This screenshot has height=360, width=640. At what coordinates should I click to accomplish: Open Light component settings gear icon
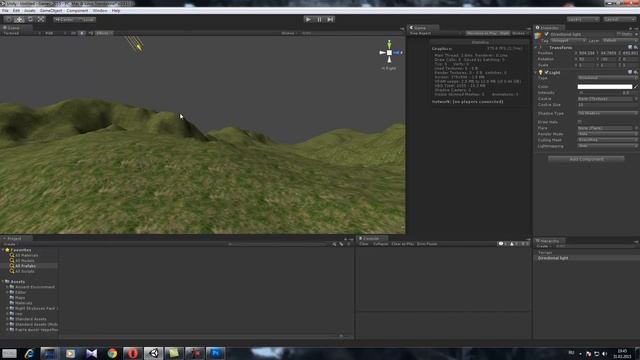pos(636,73)
